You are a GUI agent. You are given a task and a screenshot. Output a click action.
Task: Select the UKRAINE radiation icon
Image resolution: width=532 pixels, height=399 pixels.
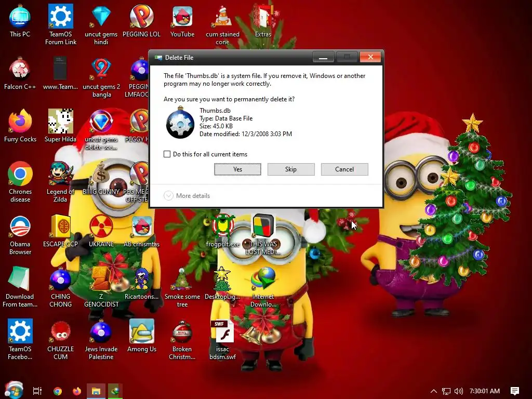point(101,231)
